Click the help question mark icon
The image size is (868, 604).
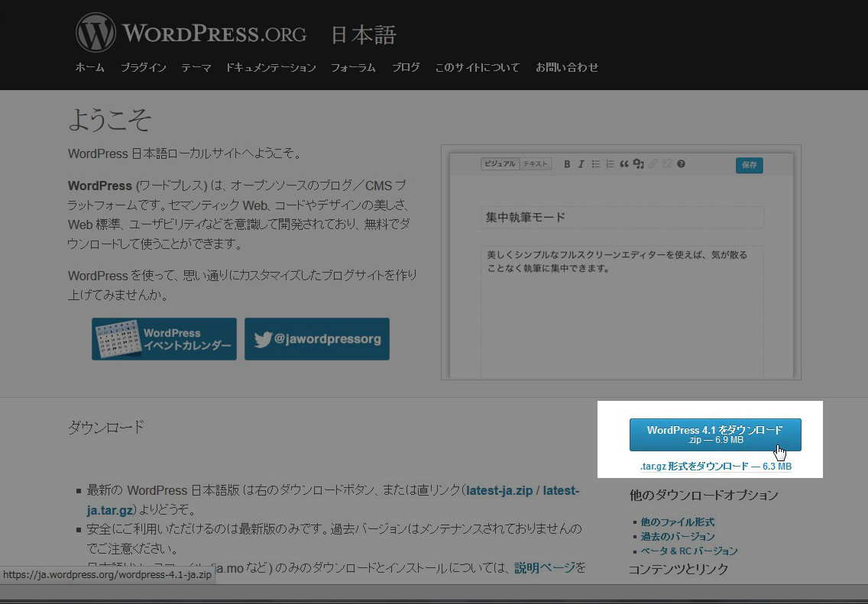tap(682, 163)
